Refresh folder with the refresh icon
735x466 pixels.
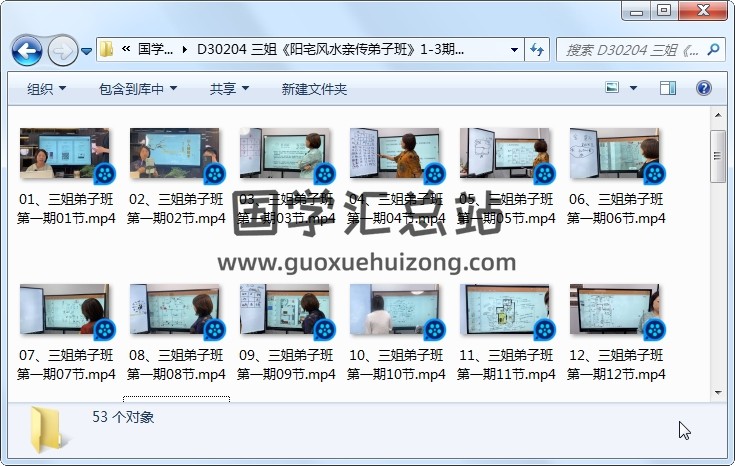pyautogui.click(x=537, y=50)
